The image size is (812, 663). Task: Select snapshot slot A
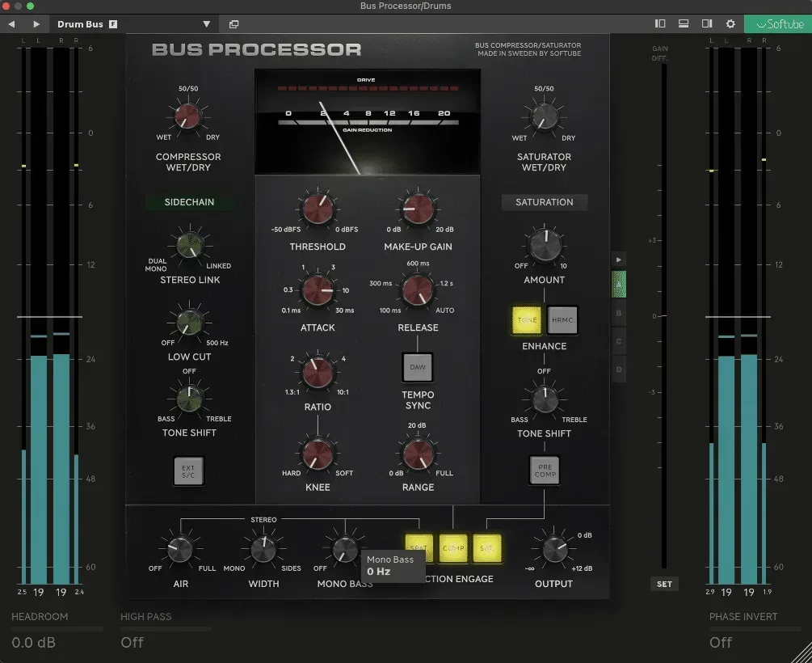click(619, 284)
